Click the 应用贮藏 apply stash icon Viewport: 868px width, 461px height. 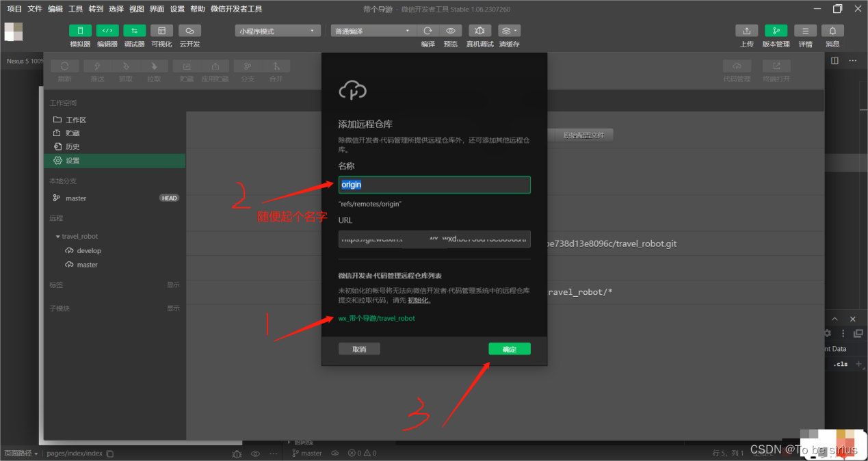click(215, 66)
